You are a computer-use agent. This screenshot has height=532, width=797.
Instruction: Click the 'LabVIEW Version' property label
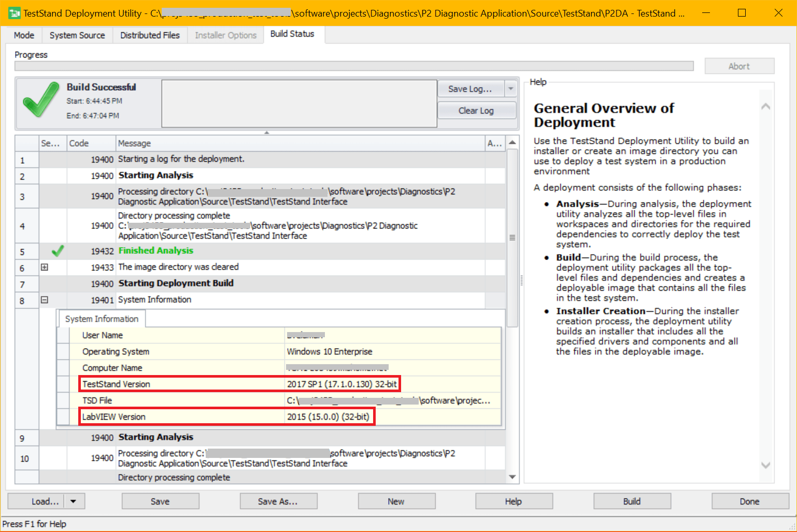(114, 417)
